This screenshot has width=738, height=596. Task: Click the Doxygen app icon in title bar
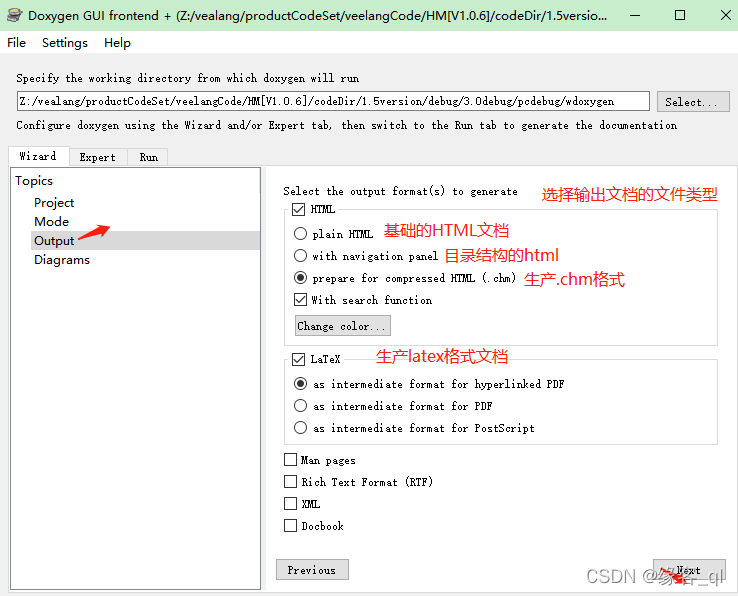coord(15,15)
